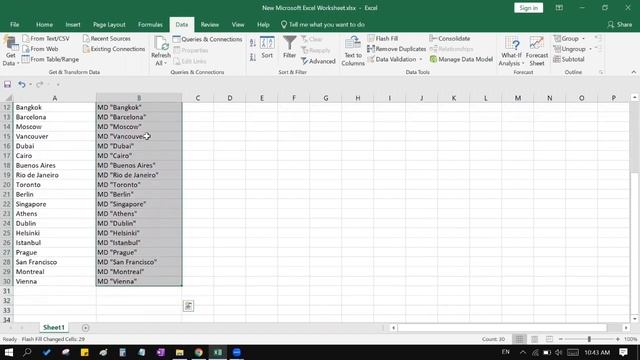Click the Sign in button

(529, 8)
